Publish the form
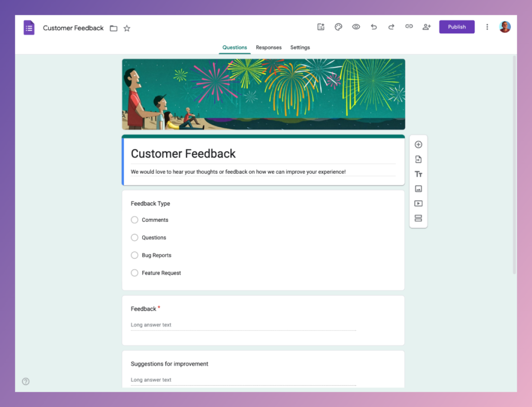 [457, 27]
